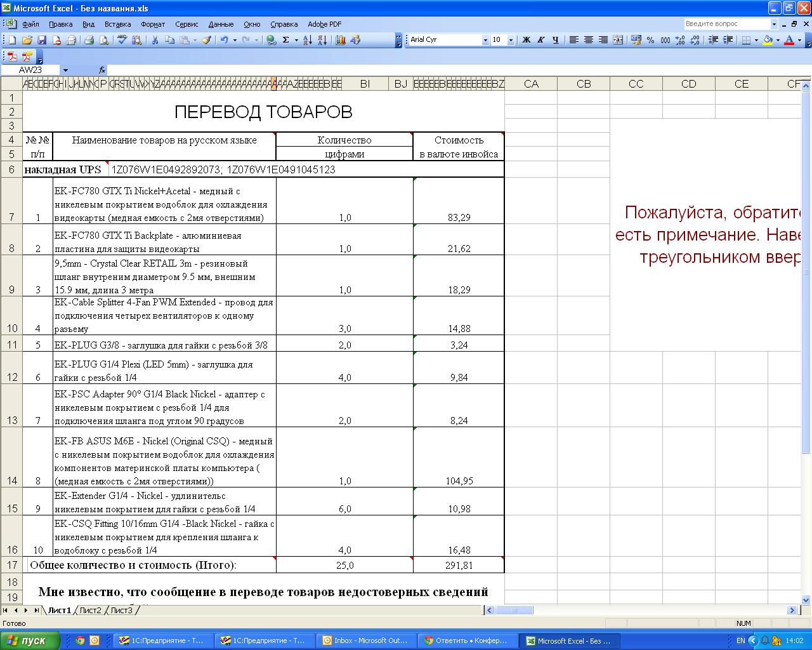Click the Open file folder icon
Image resolution: width=812 pixels, height=650 pixels.
[27, 40]
